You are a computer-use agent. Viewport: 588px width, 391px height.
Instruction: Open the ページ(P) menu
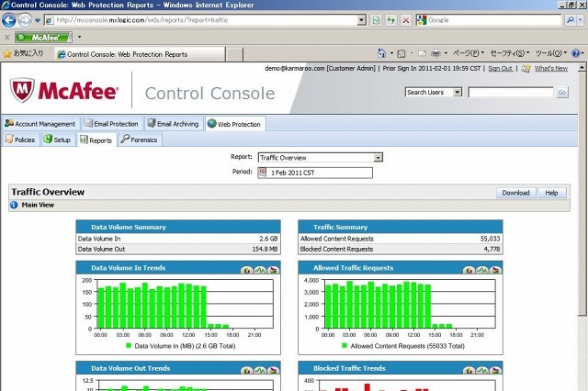[469, 53]
